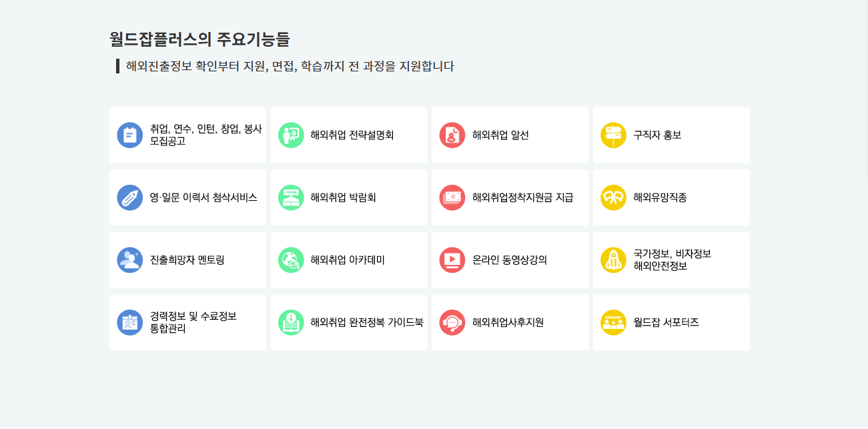This screenshot has width=868, height=429.
Task: Select the red play-button icon for 온라인 동영상강의
Action: 452,260
